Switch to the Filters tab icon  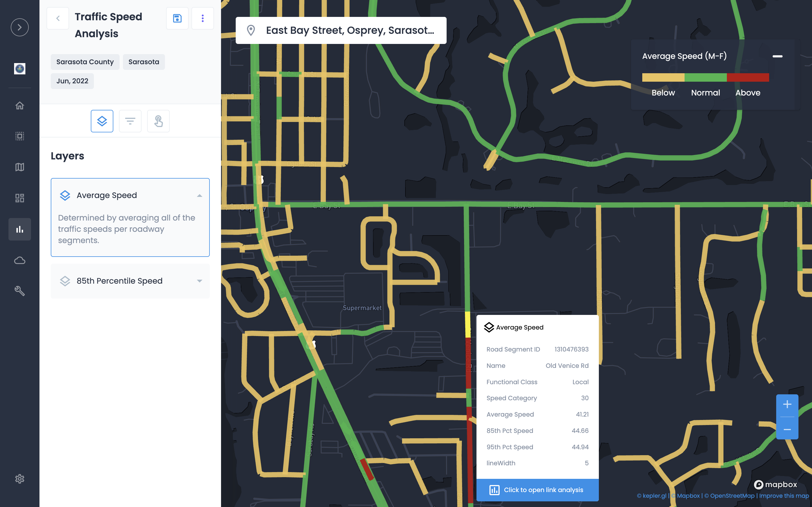click(130, 121)
